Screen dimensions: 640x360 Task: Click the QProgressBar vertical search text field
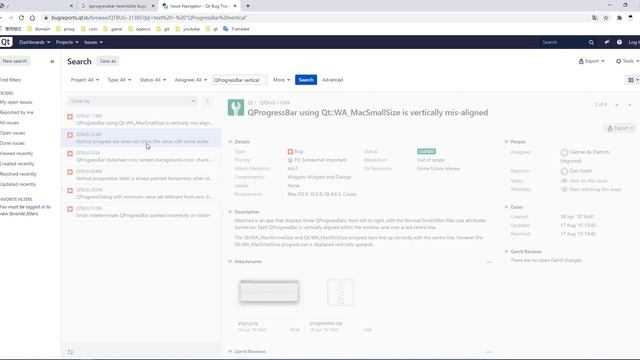point(239,80)
